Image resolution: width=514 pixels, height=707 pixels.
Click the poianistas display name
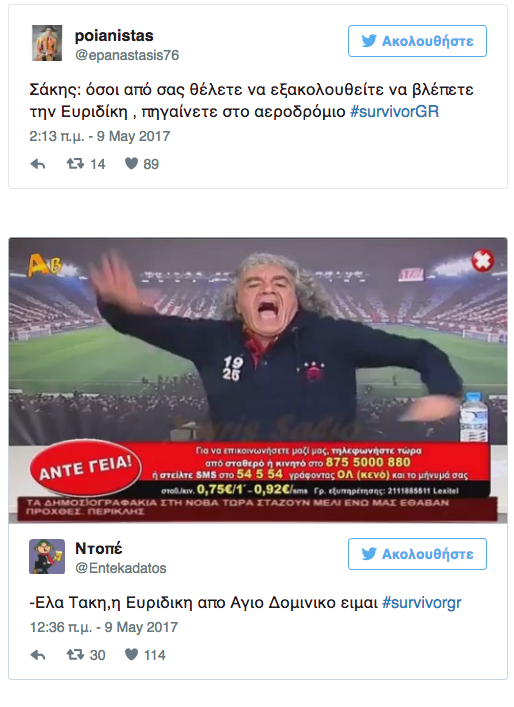114,35
